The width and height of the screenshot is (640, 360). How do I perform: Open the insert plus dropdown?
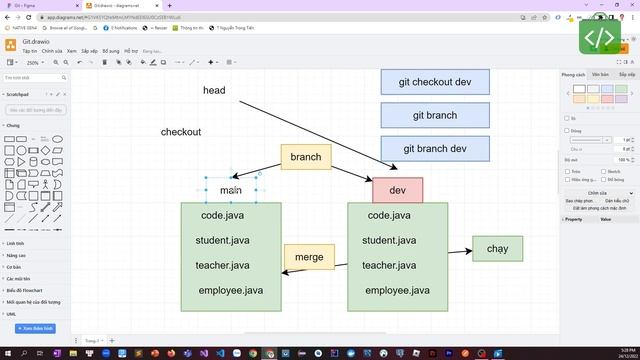(x=213, y=62)
